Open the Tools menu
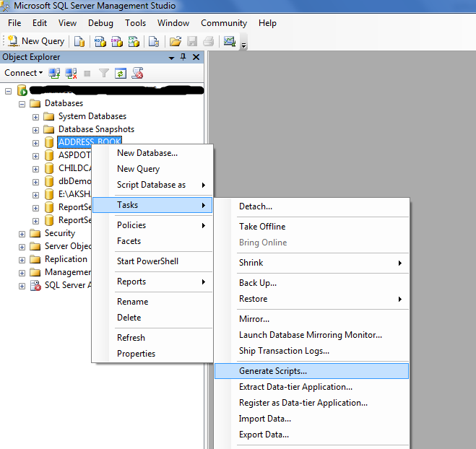 135,23
